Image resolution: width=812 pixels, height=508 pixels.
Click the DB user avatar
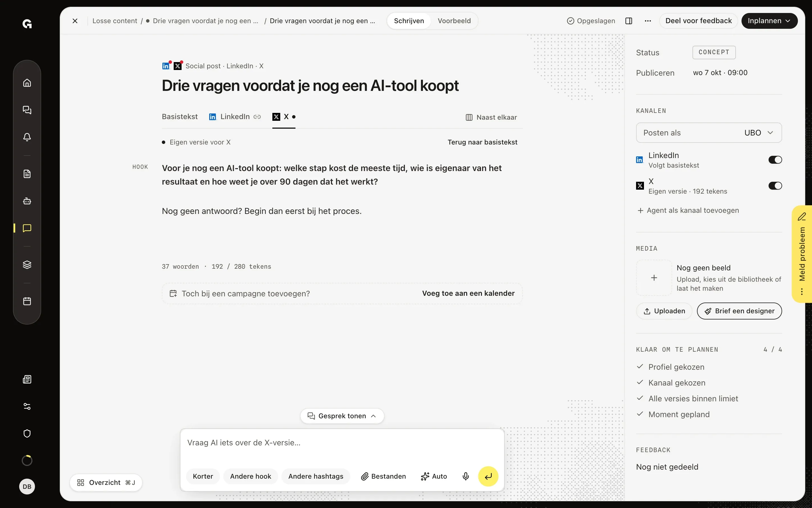point(27,487)
